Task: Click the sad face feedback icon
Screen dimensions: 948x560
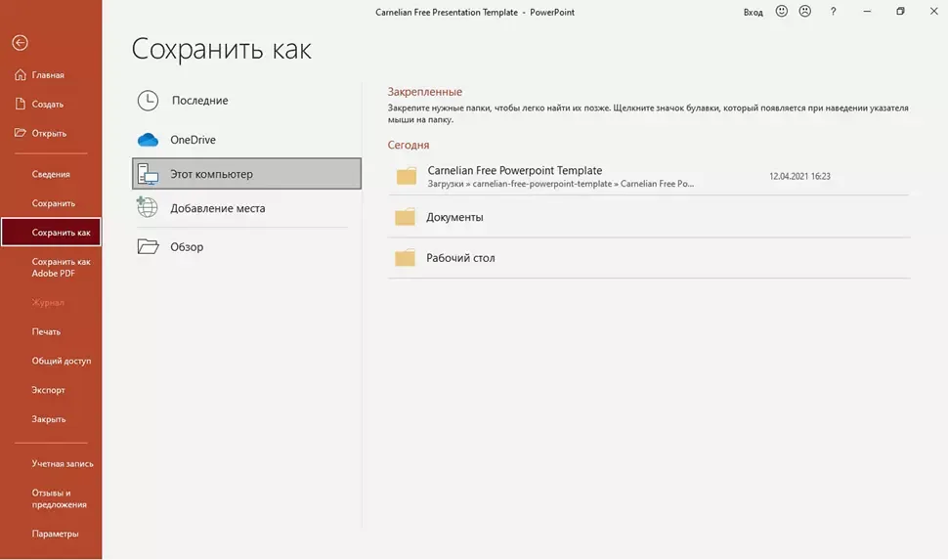Action: click(805, 12)
